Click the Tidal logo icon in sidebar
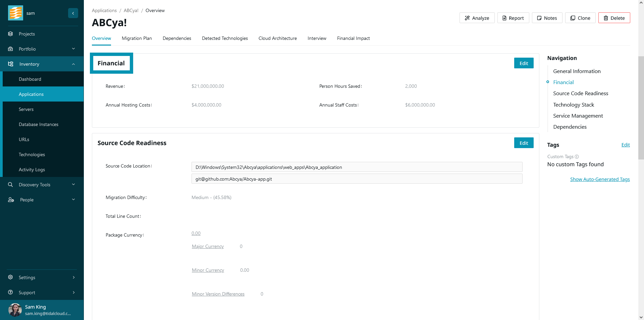644x320 pixels. click(15, 13)
